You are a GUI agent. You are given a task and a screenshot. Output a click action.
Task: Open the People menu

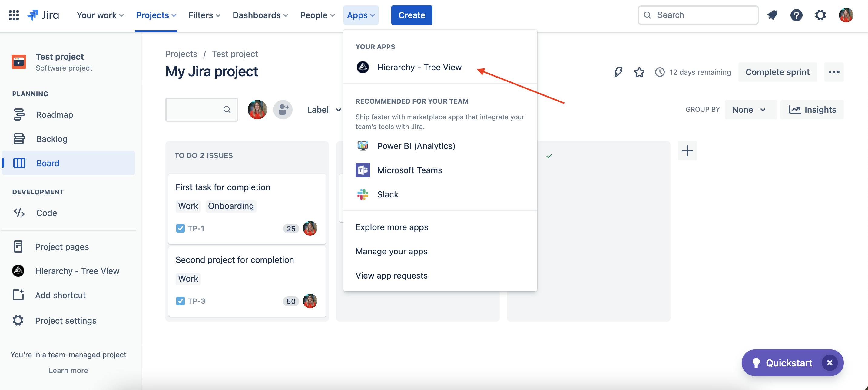coord(317,15)
